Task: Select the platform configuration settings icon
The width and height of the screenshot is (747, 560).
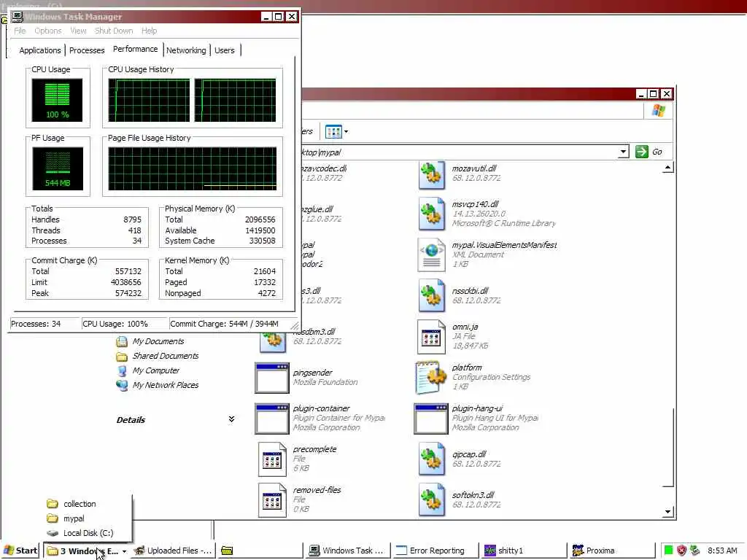Action: click(x=430, y=377)
